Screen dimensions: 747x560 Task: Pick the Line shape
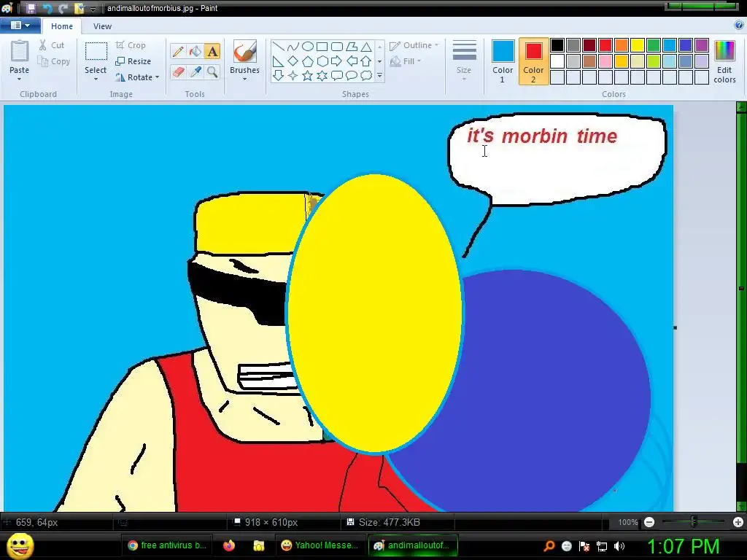[x=278, y=47]
